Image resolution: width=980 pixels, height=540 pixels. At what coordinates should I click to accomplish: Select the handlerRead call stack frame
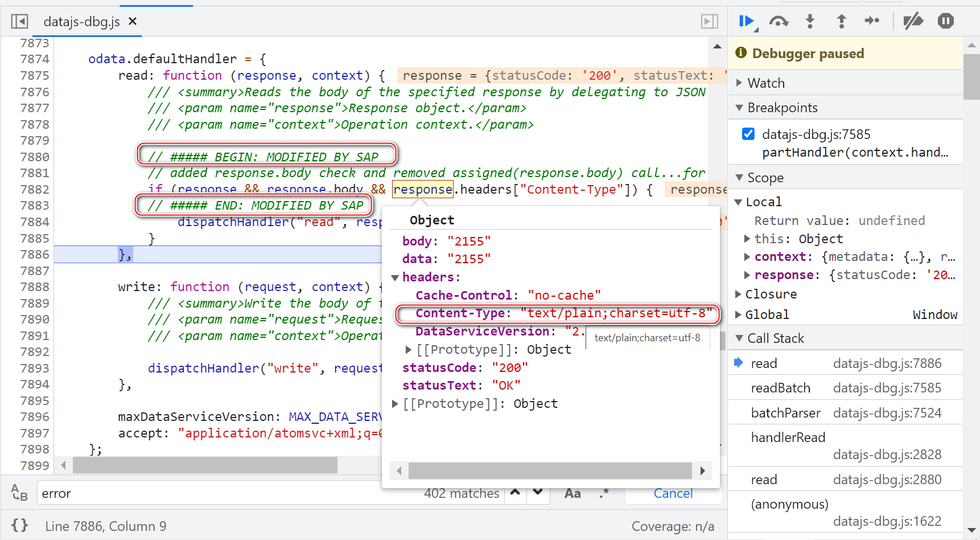[x=845, y=446]
